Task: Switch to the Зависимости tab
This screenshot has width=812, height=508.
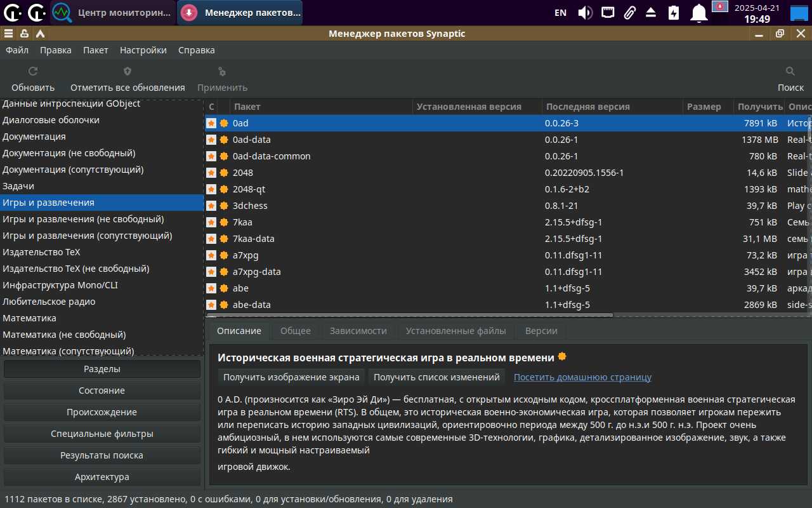Action: [x=358, y=331]
